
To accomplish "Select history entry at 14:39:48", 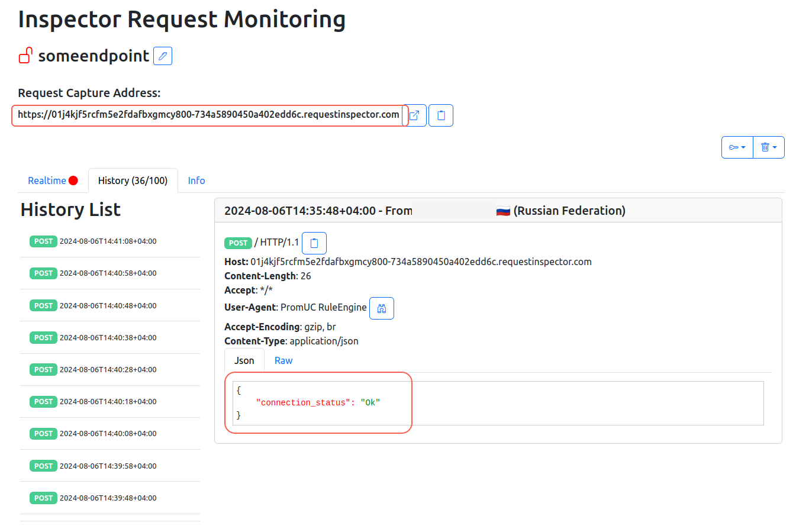I will pyautogui.click(x=108, y=498).
